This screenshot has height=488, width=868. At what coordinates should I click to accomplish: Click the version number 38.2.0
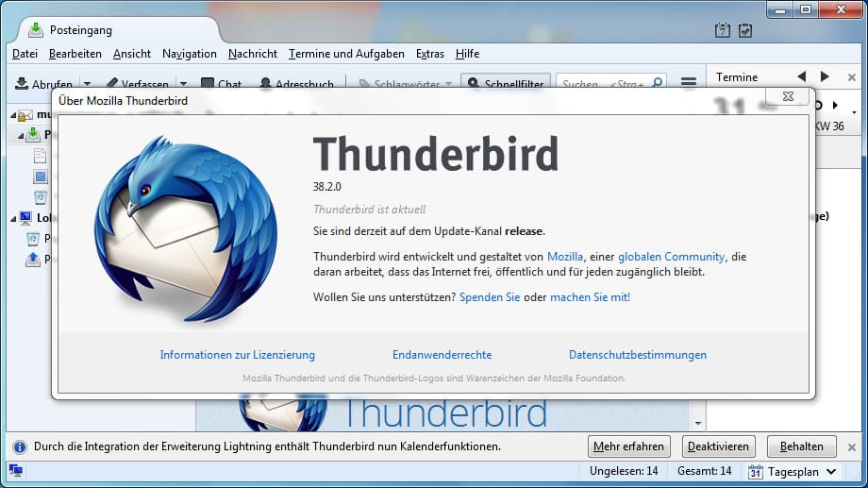click(327, 187)
